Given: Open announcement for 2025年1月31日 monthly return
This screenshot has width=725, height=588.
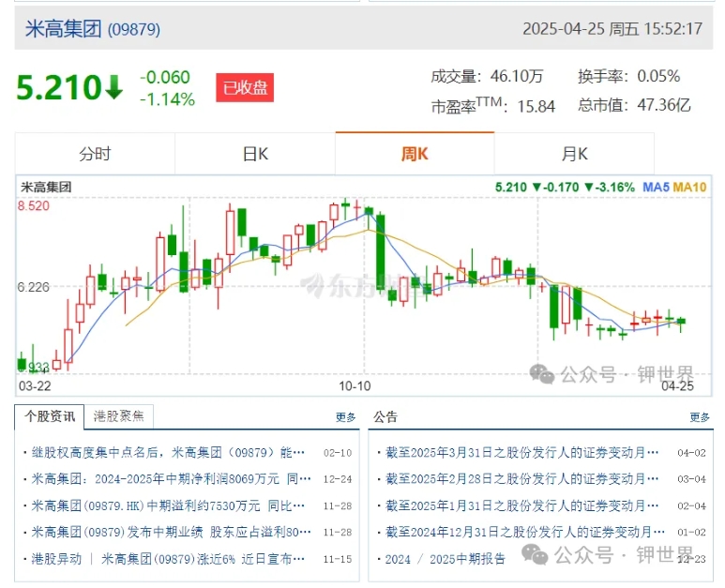Looking at the screenshot, I should pyautogui.click(x=522, y=505).
